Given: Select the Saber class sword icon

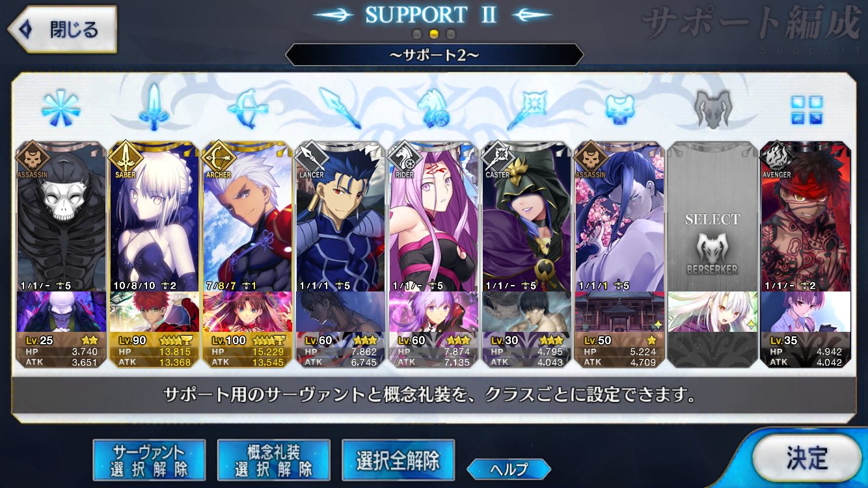Looking at the screenshot, I should [154, 107].
